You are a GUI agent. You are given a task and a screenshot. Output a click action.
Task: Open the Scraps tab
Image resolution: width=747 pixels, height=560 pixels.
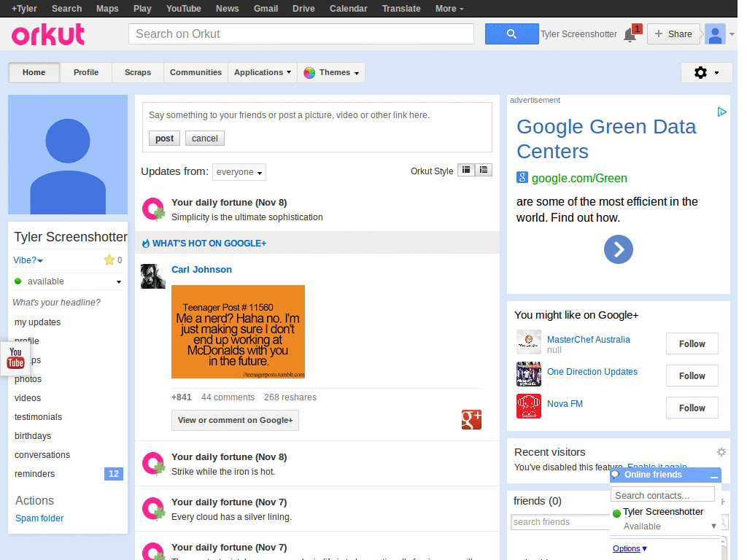click(138, 72)
